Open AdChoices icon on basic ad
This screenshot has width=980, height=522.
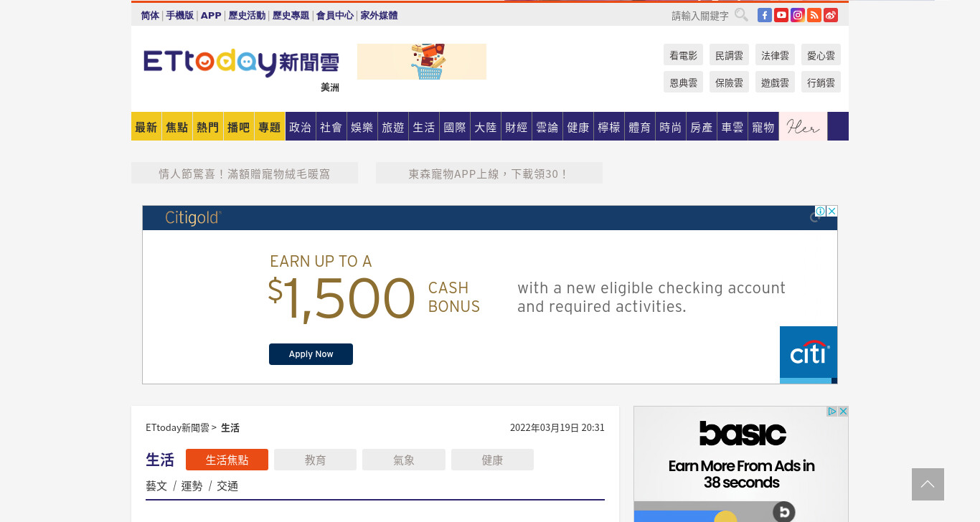[x=832, y=412]
